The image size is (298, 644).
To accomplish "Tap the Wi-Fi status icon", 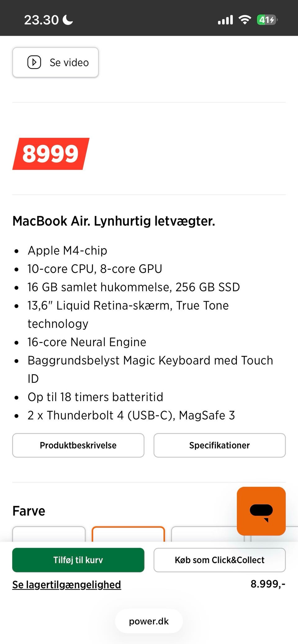I will (x=245, y=20).
